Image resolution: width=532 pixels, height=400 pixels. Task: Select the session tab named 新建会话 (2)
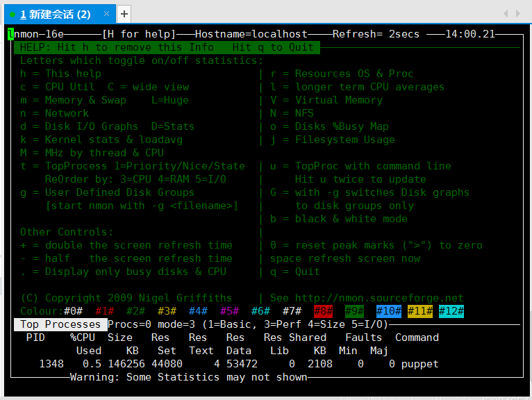(x=60, y=15)
